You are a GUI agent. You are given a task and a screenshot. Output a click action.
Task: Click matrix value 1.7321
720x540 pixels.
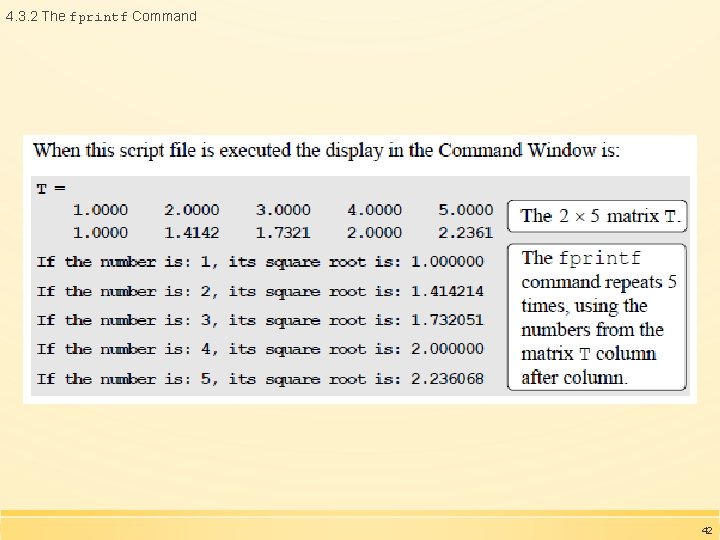tap(283, 233)
